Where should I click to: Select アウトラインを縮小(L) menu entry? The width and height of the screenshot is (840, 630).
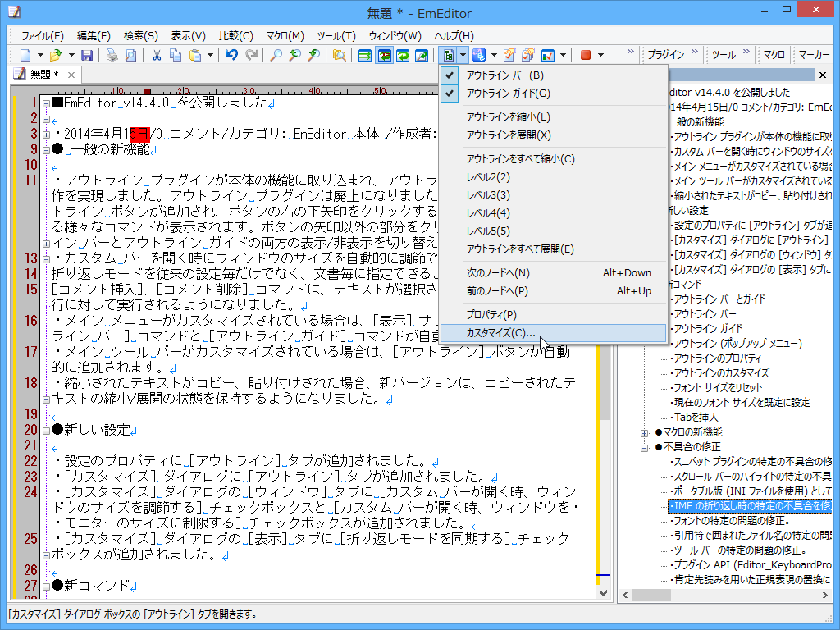click(554, 116)
